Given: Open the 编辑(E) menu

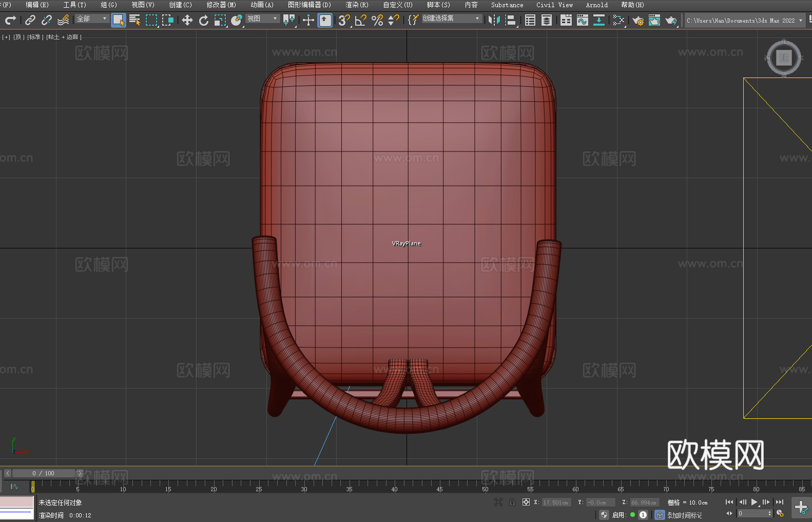Looking at the screenshot, I should [37, 5].
